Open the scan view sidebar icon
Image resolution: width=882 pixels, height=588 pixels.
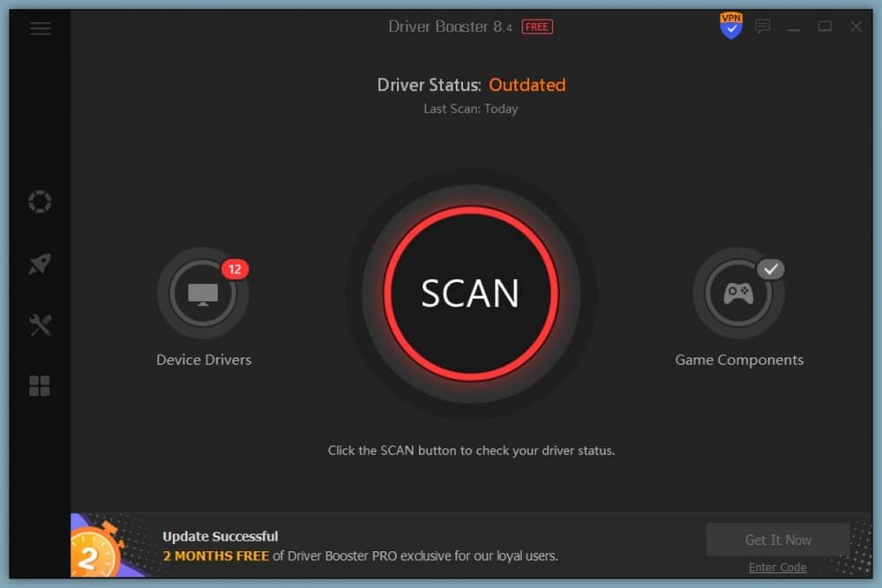click(x=40, y=202)
